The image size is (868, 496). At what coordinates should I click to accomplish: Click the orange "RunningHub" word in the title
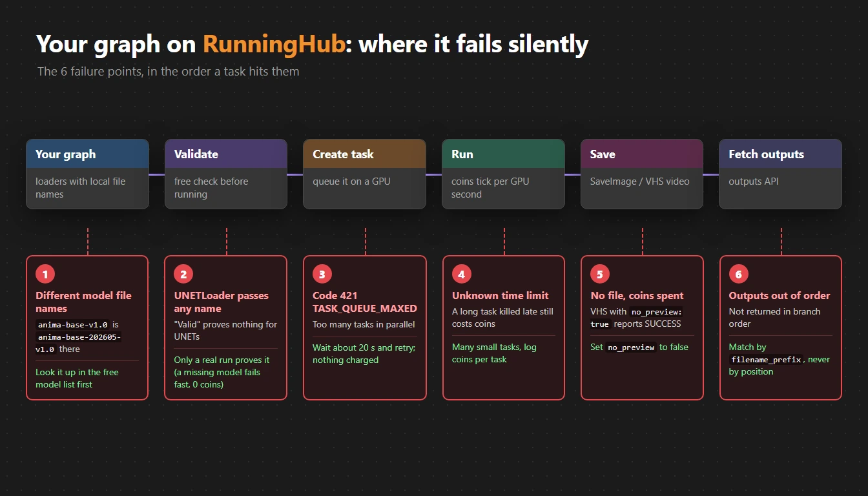point(274,45)
